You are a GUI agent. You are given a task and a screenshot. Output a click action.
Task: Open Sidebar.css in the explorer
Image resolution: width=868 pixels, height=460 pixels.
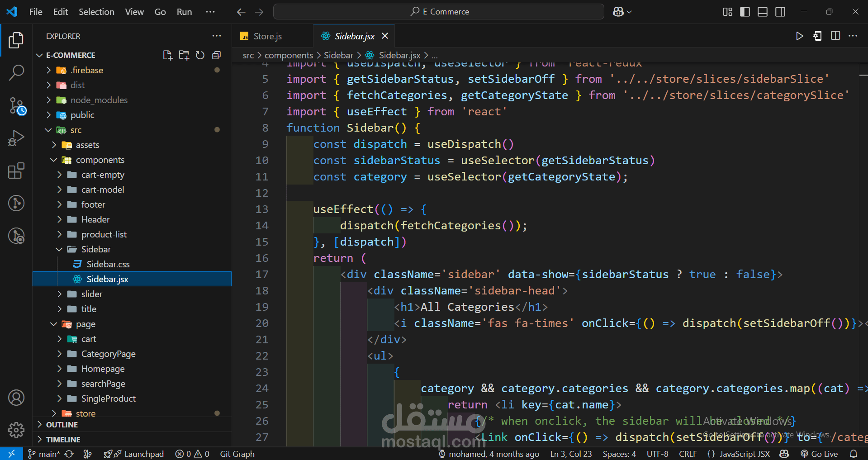click(132, 264)
